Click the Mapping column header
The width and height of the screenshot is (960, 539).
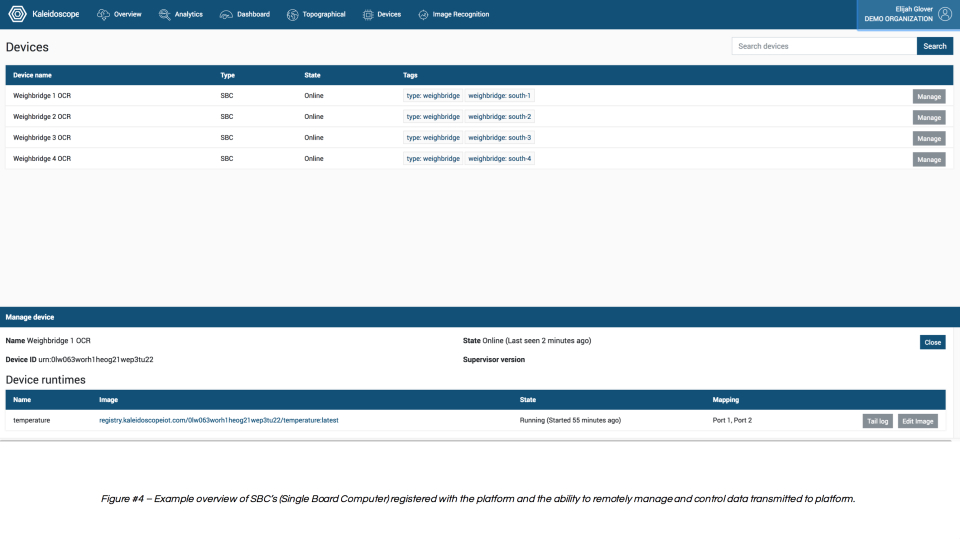tap(726, 399)
